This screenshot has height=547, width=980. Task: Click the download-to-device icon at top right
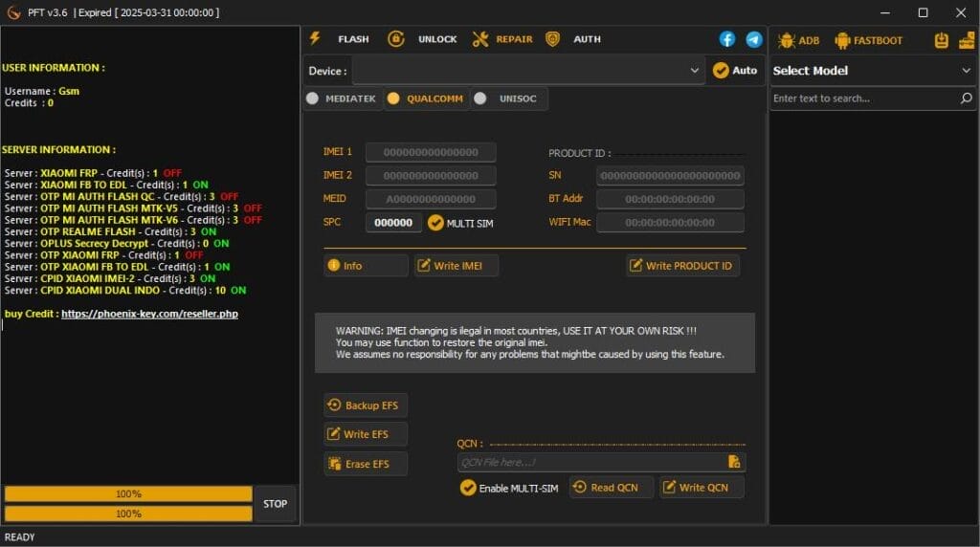point(942,40)
